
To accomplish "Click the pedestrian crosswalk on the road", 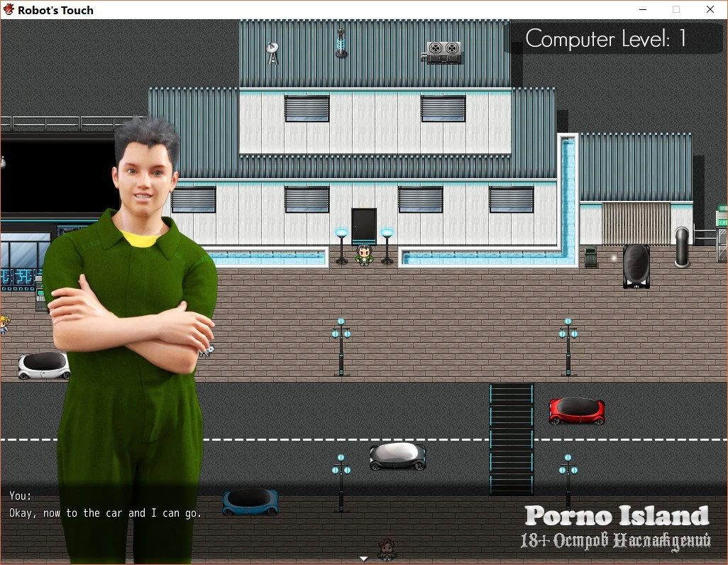I will pos(511,439).
